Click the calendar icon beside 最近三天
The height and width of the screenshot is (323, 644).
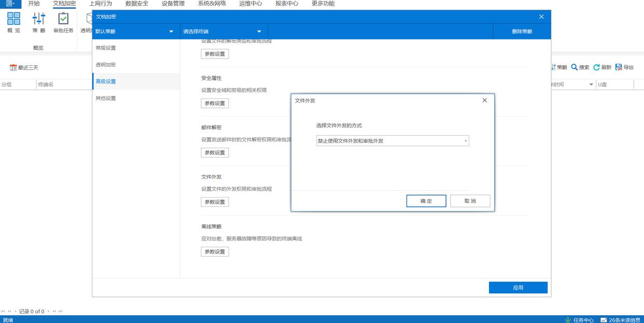13,67
